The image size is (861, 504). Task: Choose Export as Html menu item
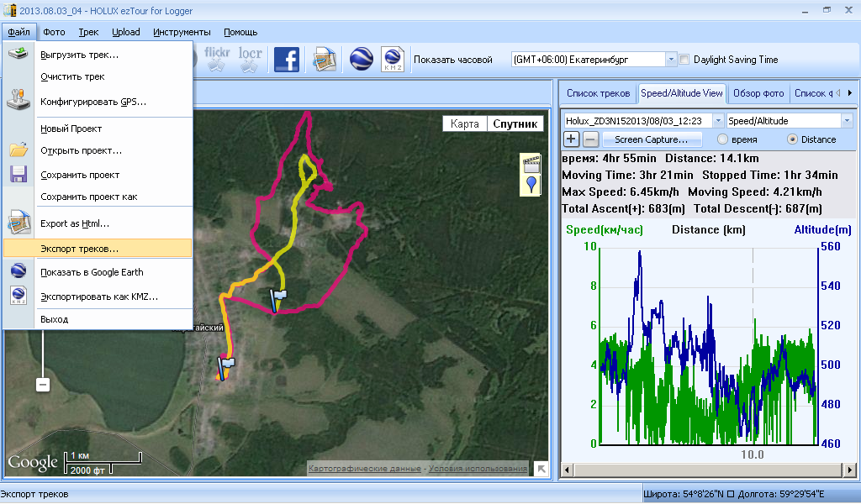98,223
